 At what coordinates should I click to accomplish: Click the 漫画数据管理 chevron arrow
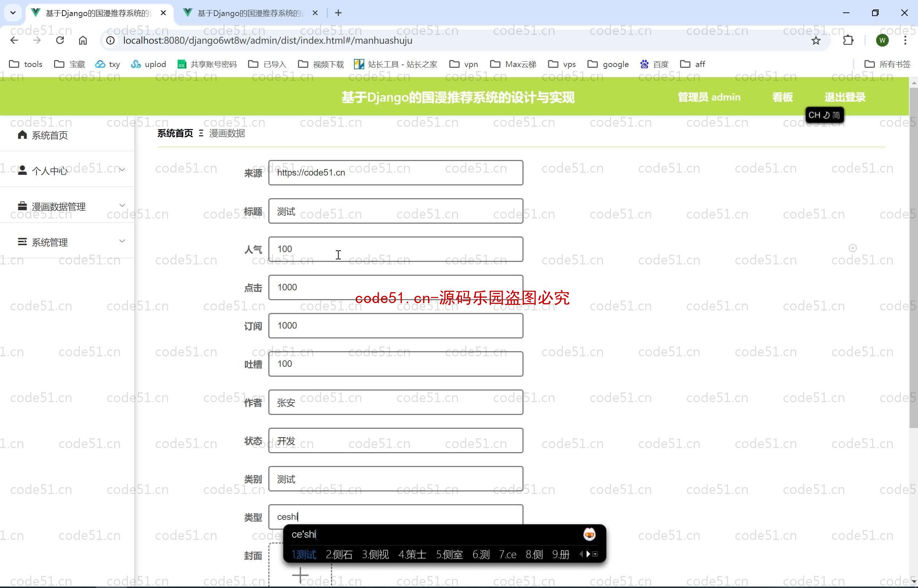[x=122, y=205]
